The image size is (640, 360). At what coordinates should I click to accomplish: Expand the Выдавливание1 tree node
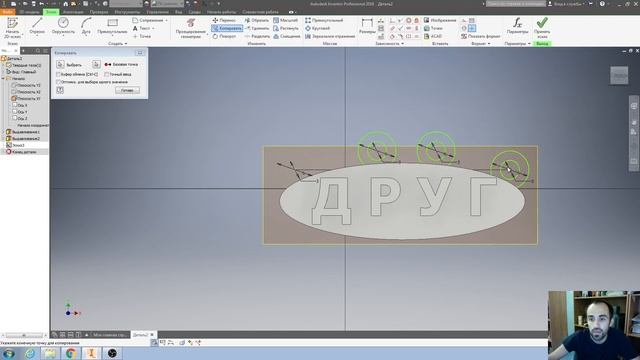point(3,132)
